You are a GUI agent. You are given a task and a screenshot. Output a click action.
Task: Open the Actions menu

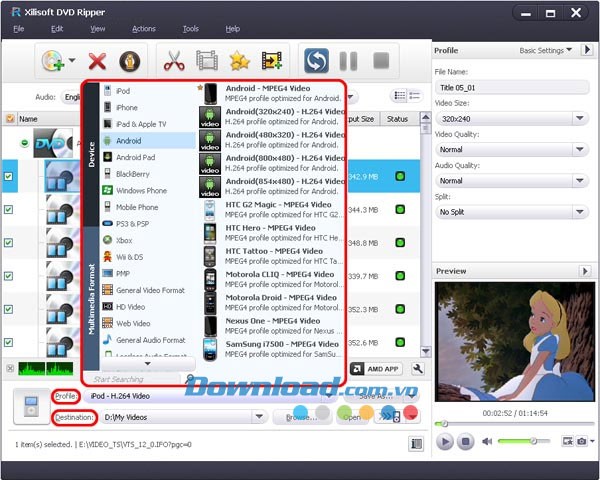(144, 29)
